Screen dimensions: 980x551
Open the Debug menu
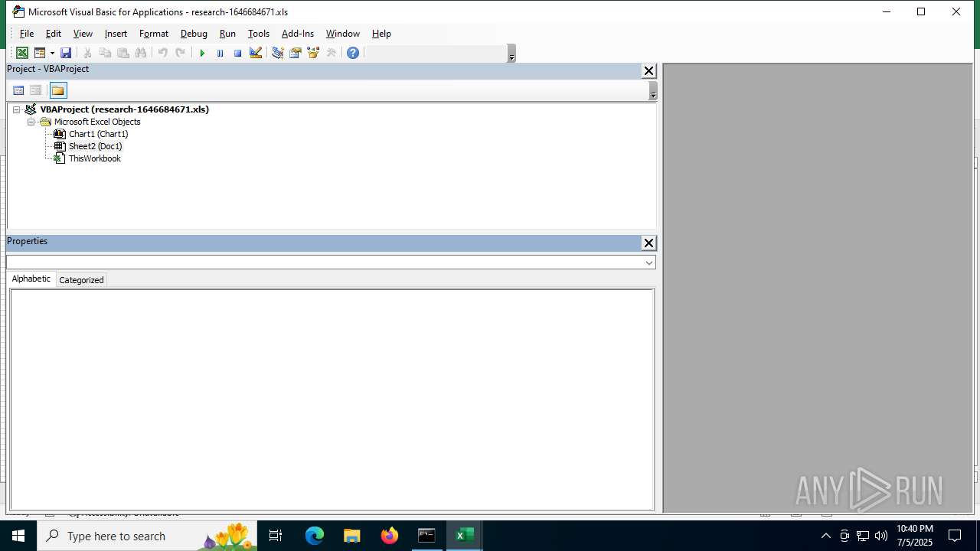[194, 34]
